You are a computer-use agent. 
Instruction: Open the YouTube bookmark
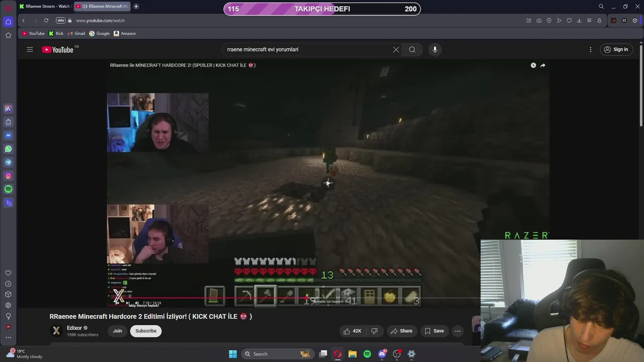point(33,34)
